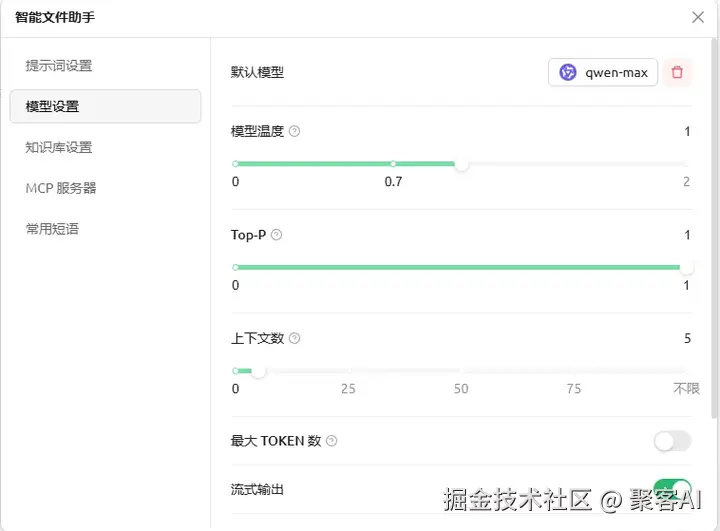Enable the 最大 TOKEN 数 switch
Image resolution: width=720 pixels, height=531 pixels.
(672, 441)
